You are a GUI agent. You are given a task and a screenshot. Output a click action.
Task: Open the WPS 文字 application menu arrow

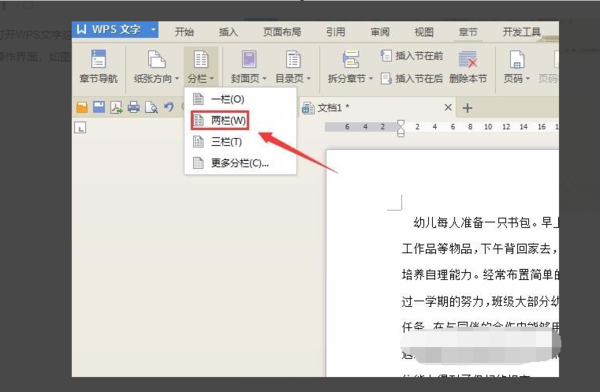[x=153, y=29]
